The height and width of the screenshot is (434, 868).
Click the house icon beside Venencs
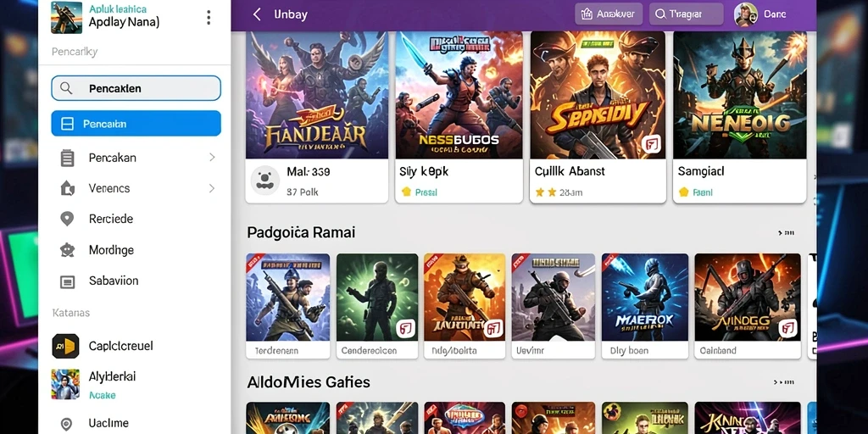pyautogui.click(x=67, y=188)
